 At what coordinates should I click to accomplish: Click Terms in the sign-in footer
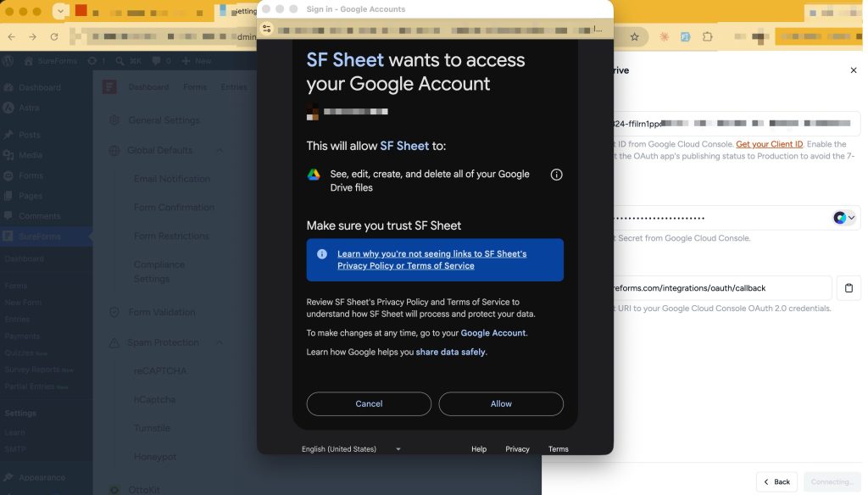[558, 449]
